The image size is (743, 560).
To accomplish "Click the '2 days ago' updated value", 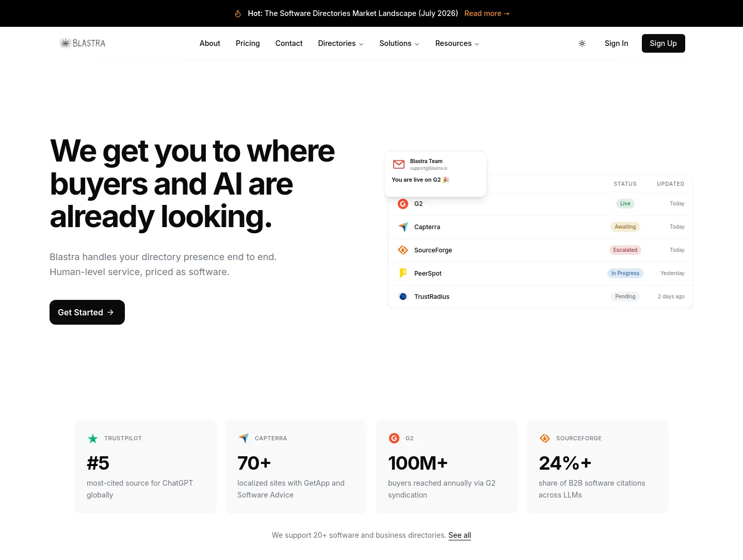I will tap(671, 297).
